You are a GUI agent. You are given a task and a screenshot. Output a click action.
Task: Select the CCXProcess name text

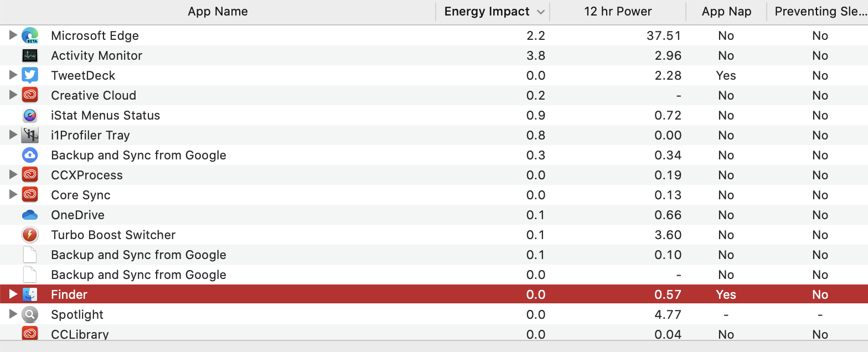(87, 175)
